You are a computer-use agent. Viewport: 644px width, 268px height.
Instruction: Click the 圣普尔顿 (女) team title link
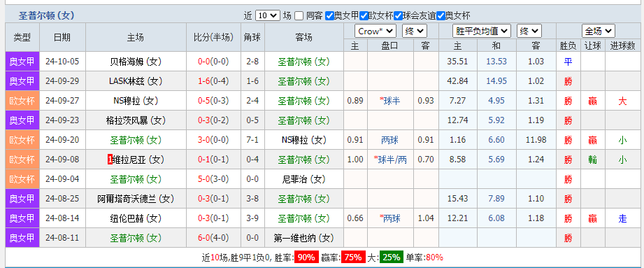[x=46, y=16]
